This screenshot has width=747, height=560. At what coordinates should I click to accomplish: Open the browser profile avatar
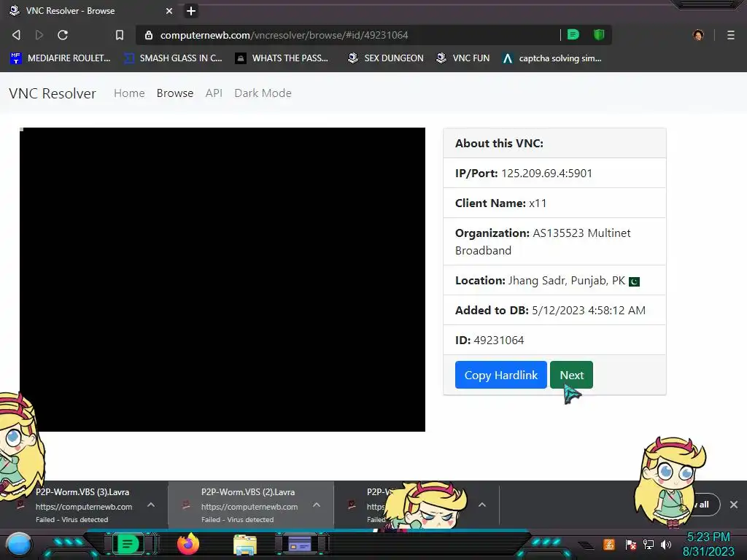[x=698, y=35]
